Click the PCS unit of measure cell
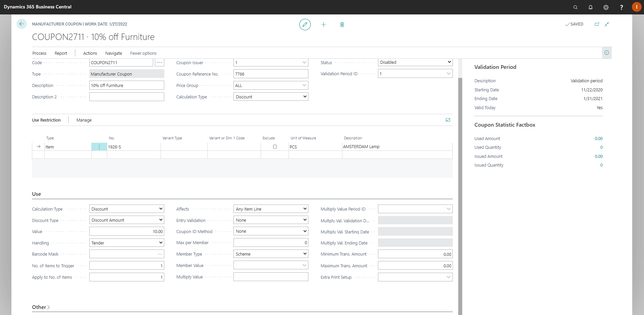Screen dimensions: 644x315 click(x=315, y=147)
